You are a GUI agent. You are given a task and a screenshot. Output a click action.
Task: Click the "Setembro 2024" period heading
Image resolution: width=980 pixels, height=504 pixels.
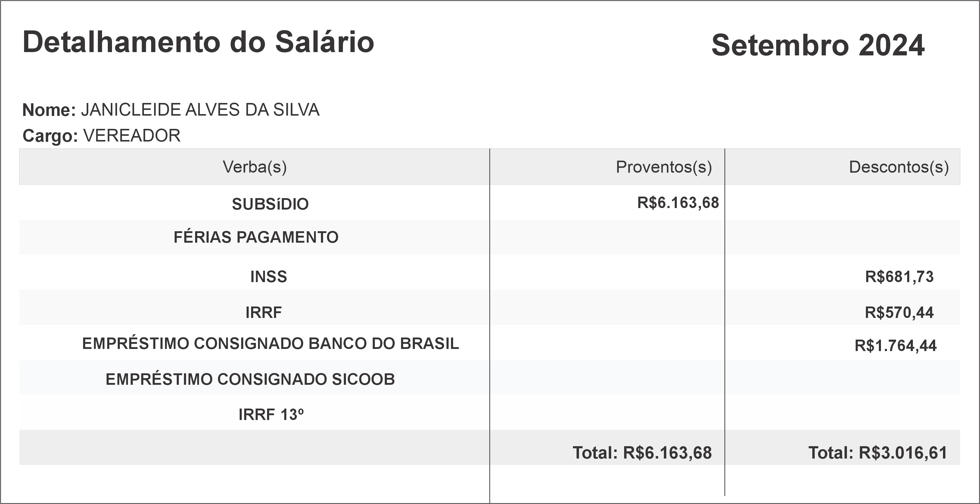[x=817, y=45]
